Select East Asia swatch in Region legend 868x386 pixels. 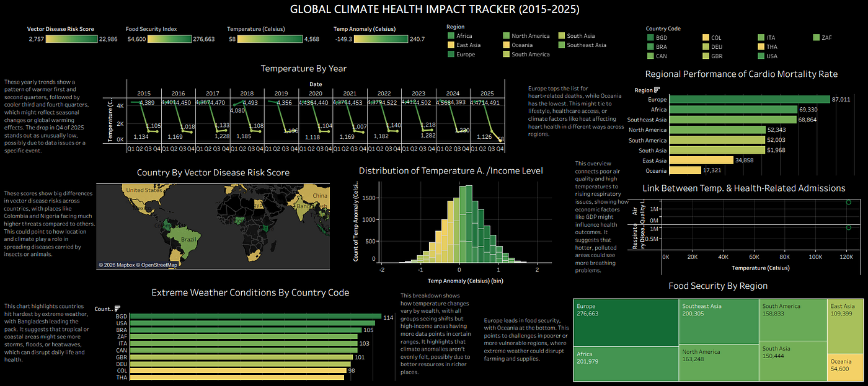(x=450, y=45)
